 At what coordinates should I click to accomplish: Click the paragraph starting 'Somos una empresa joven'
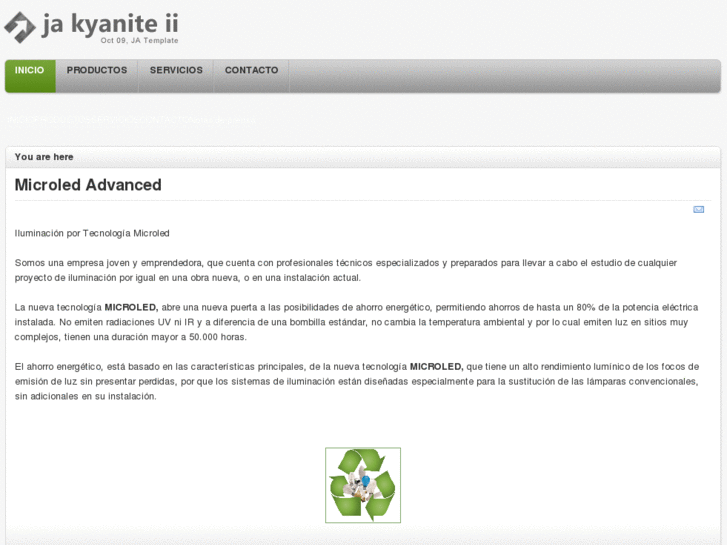pyautogui.click(x=346, y=270)
